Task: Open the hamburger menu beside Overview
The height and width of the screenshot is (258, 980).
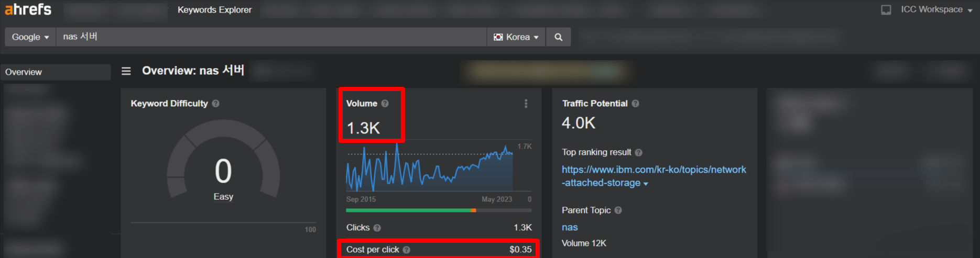Action: [x=126, y=71]
